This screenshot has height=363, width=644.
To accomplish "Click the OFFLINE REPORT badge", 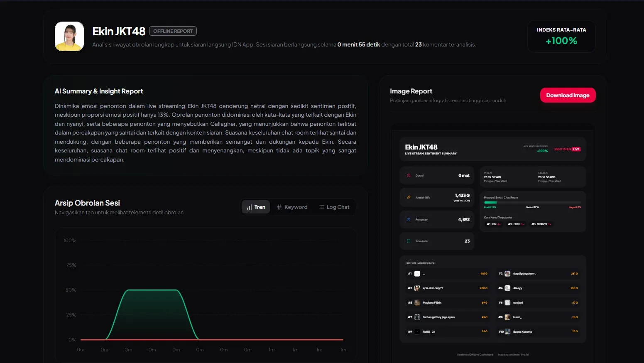I will (173, 31).
